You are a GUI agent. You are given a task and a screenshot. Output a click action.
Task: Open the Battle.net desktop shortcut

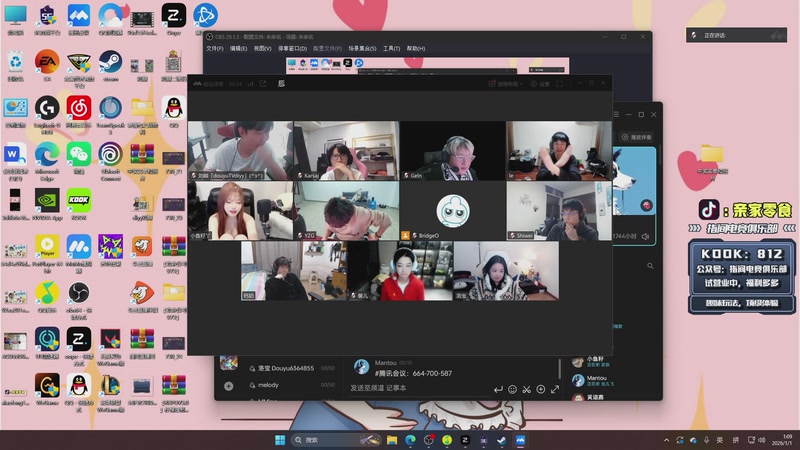pos(205,17)
